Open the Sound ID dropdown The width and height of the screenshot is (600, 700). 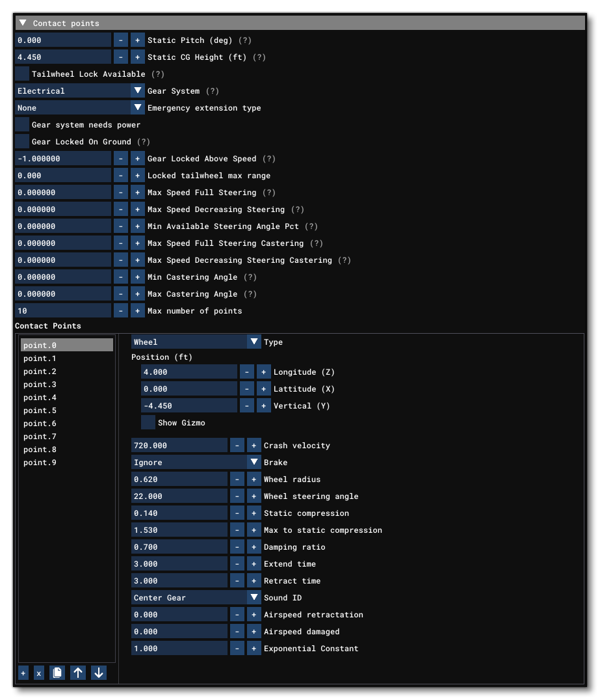195,597
